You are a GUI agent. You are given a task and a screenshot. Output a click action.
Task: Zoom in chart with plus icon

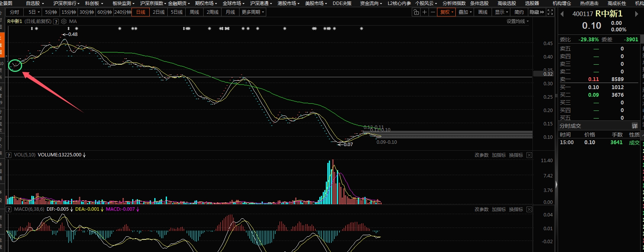[424, 12]
